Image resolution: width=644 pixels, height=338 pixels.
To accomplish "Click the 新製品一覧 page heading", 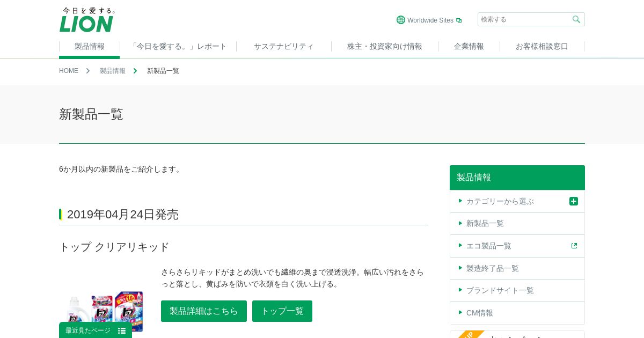I will (x=91, y=114).
